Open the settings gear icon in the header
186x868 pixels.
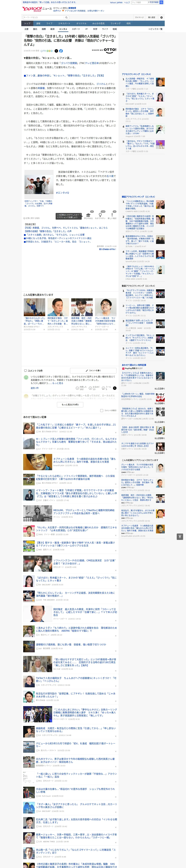click(x=161, y=18)
